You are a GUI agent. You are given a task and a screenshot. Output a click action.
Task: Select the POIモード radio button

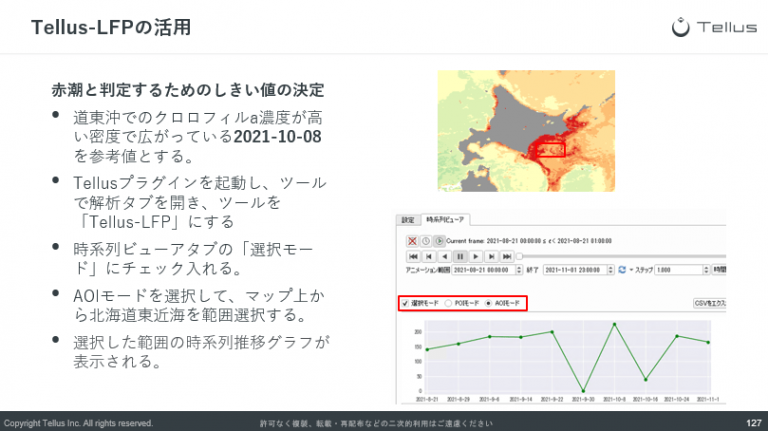(448, 304)
